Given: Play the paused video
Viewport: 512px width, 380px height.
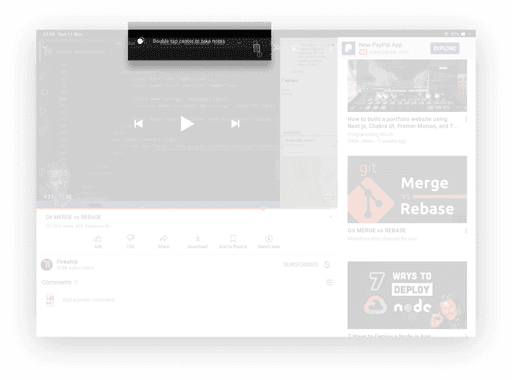Looking at the screenshot, I should [187, 124].
